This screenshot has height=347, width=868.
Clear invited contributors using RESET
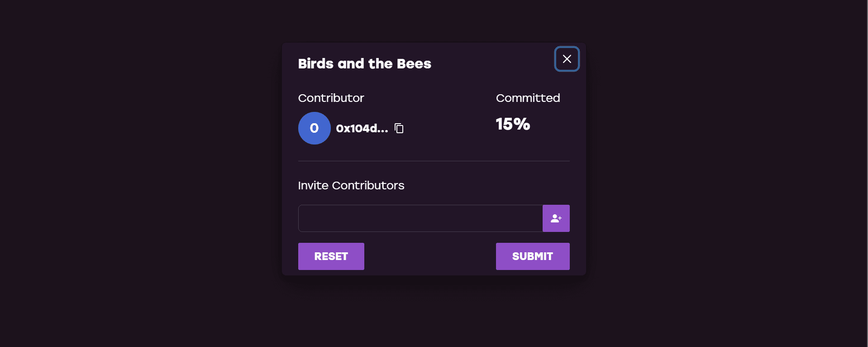point(331,256)
